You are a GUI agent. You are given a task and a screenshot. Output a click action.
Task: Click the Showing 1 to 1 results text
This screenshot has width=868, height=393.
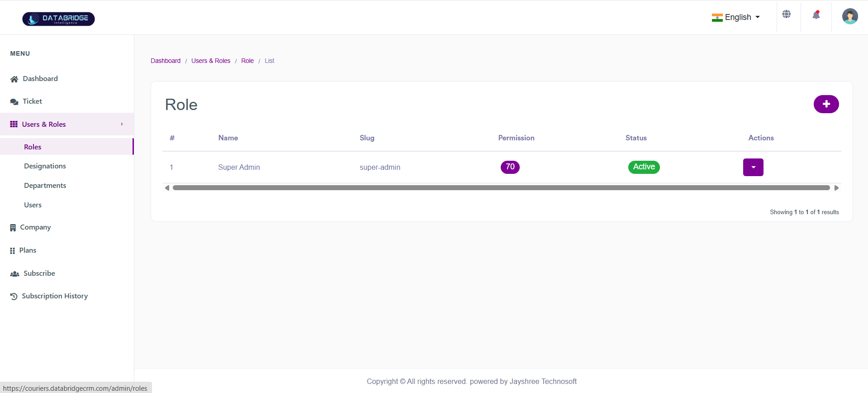coord(804,212)
